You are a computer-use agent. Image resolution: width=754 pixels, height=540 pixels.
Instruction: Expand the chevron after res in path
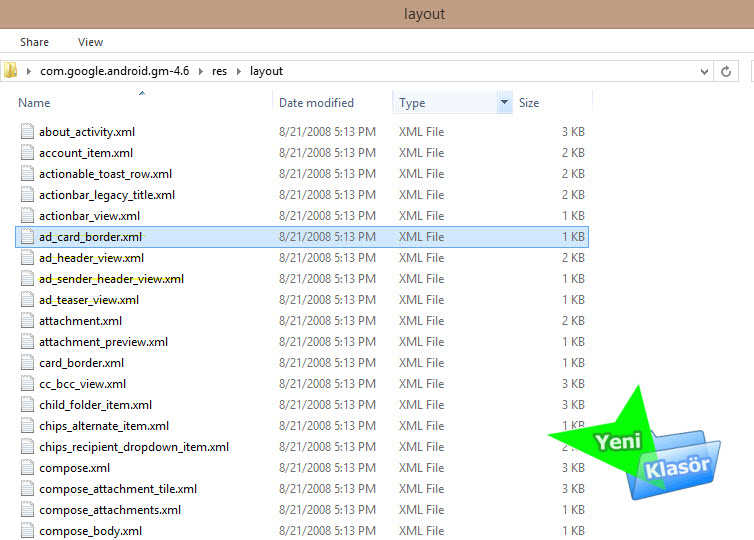click(239, 71)
